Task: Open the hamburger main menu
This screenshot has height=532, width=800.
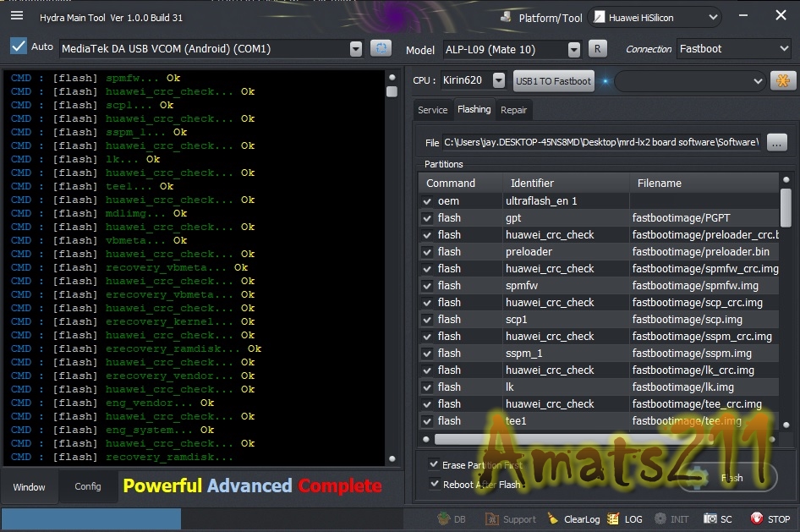Action: (17, 16)
